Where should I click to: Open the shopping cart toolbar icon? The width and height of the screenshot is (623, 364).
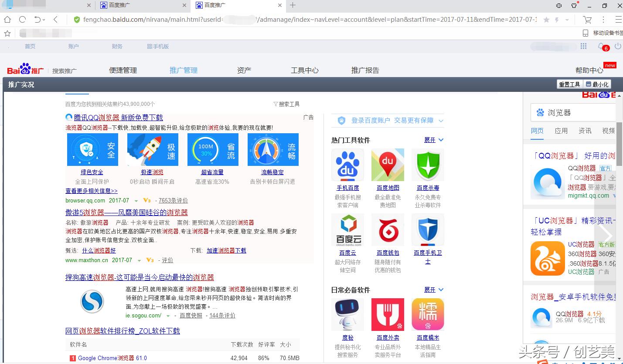(587, 20)
